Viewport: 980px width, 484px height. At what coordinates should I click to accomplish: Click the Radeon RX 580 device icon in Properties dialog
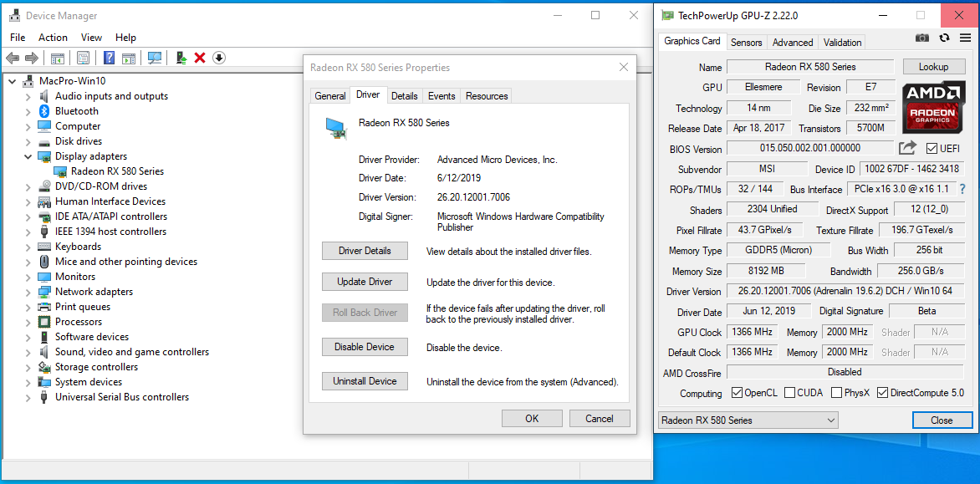(336, 127)
